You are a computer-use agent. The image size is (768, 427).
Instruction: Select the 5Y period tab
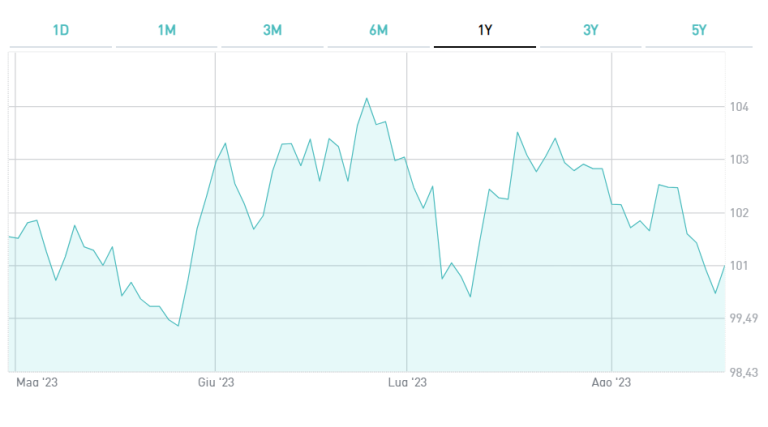(x=698, y=30)
